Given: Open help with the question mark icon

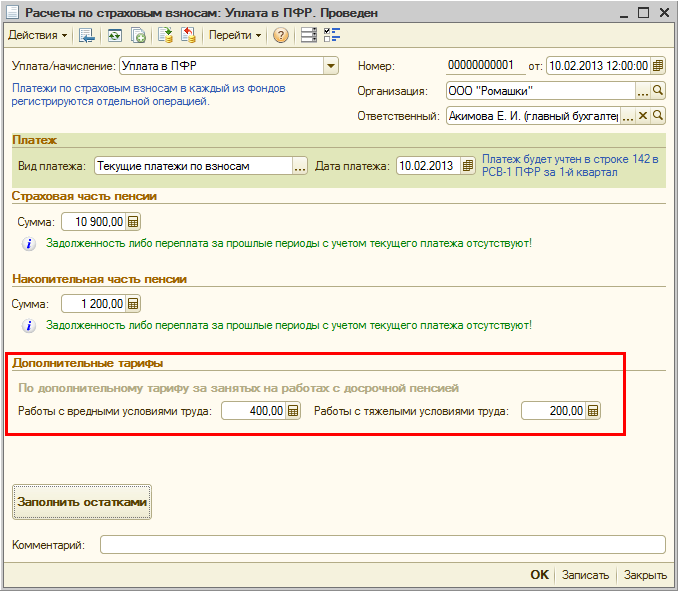Looking at the screenshot, I should [281, 35].
